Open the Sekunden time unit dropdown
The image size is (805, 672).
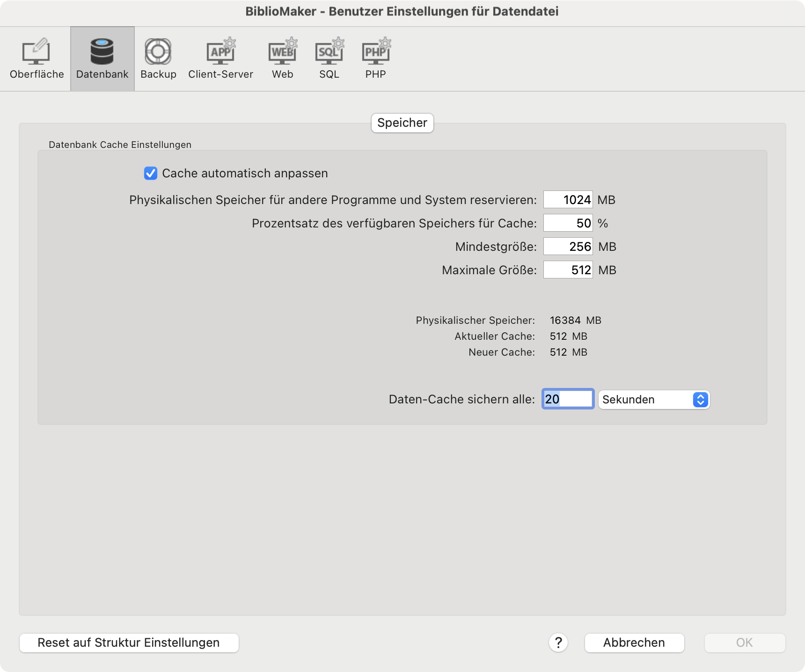point(654,400)
